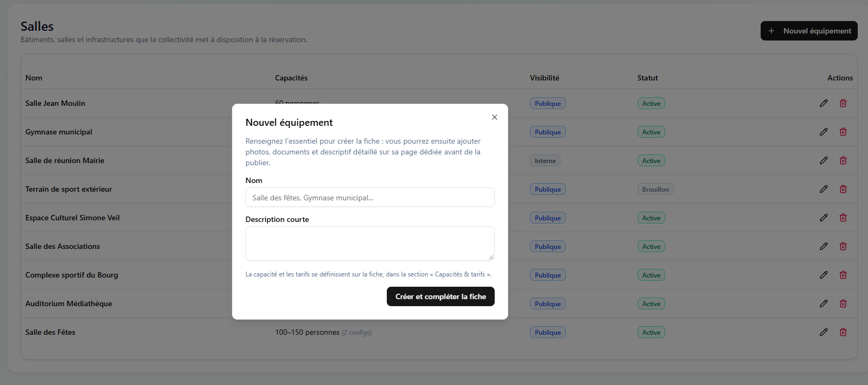Delete the Salle des Fêtes row

[x=843, y=332]
